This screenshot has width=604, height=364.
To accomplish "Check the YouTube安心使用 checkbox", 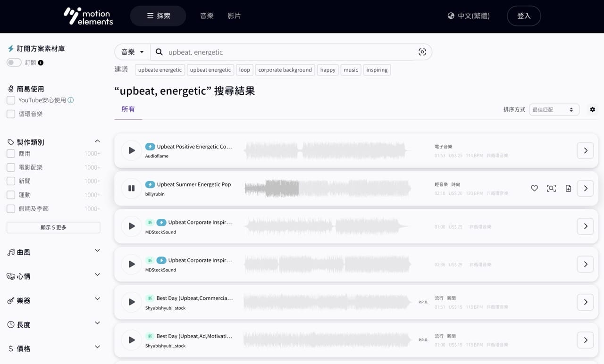I will [x=11, y=100].
